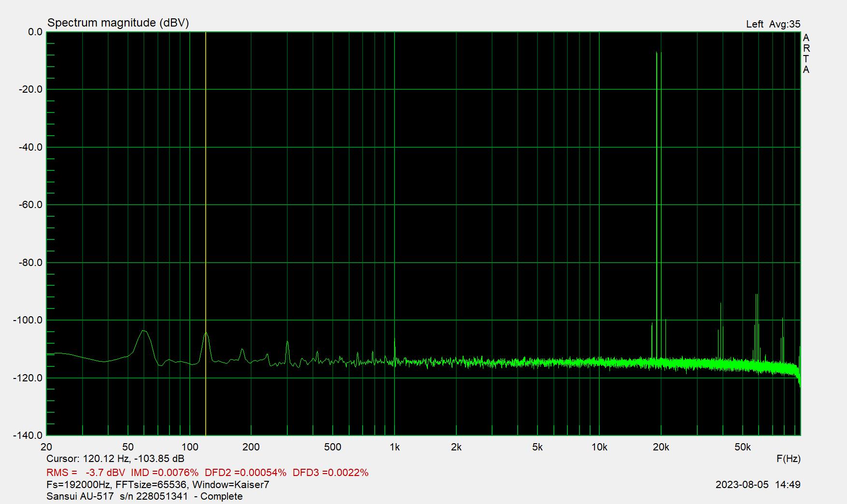This screenshot has height=504, width=847.
Task: Click the '5k' frequency axis label
Action: pyautogui.click(x=537, y=447)
